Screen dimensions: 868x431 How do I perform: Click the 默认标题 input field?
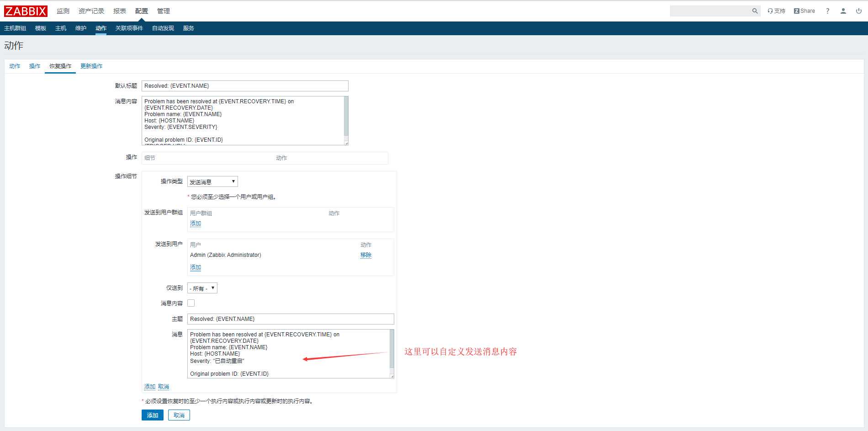245,86
